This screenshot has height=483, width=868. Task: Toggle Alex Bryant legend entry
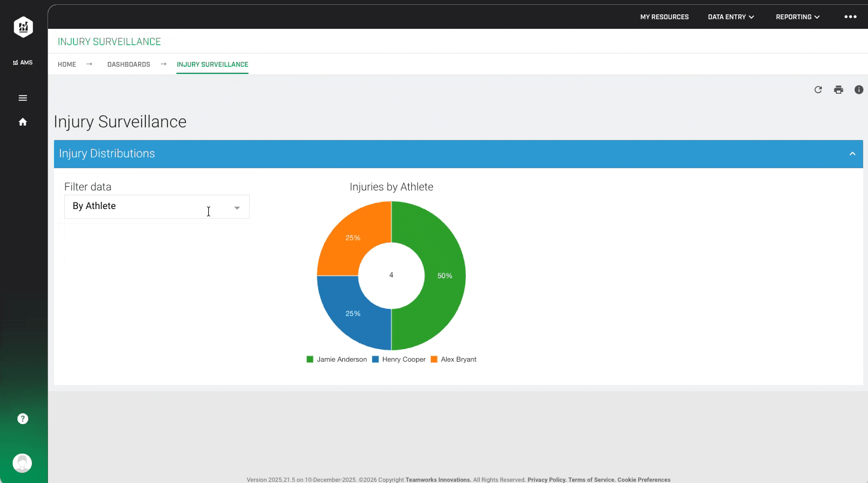click(x=454, y=359)
